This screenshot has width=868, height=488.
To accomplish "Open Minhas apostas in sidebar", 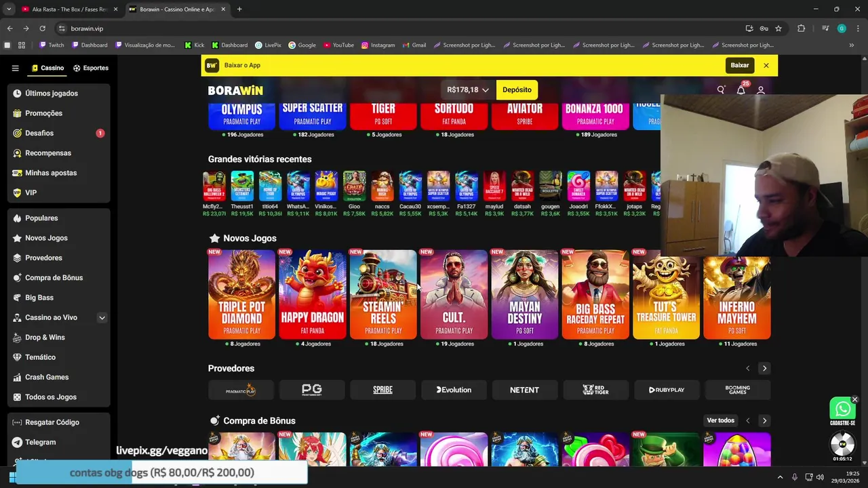I will pyautogui.click(x=58, y=173).
